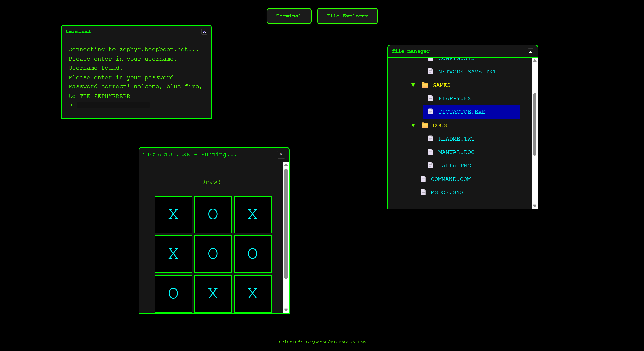
Task: Select MANUAL.DOC in file manager
Action: [x=456, y=152]
